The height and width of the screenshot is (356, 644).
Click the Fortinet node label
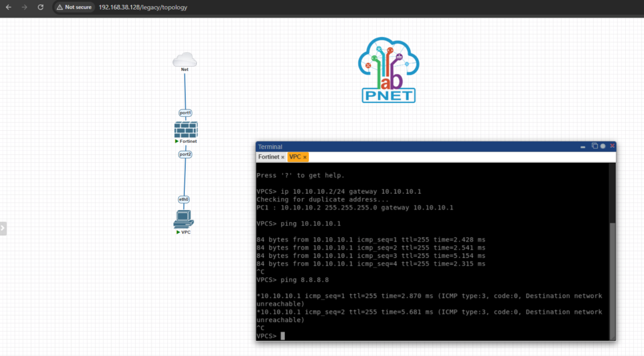click(x=188, y=142)
